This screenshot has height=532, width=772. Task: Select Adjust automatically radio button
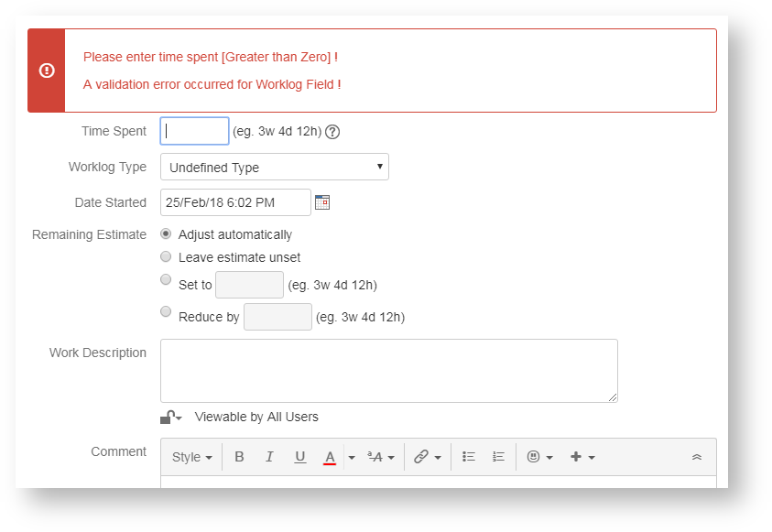[x=166, y=233]
